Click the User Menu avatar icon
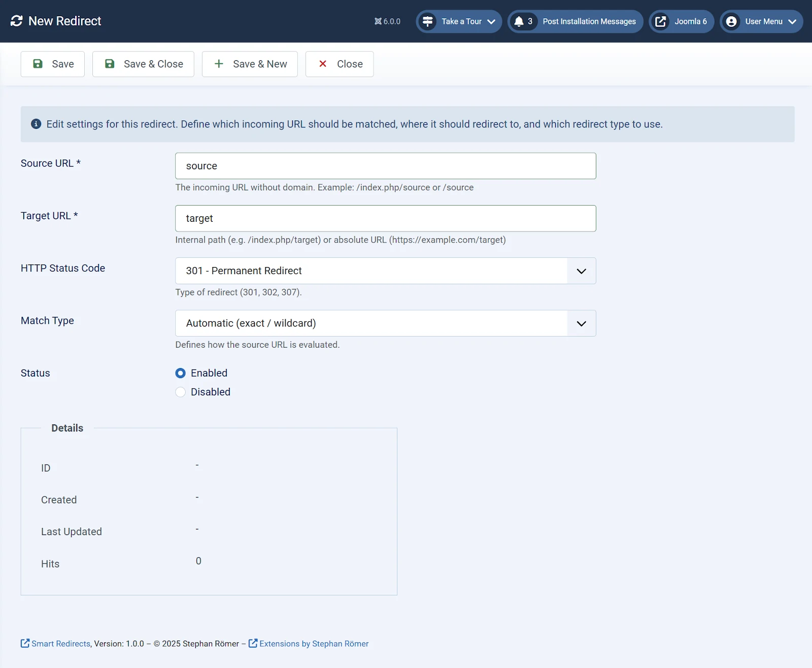 [732, 21]
